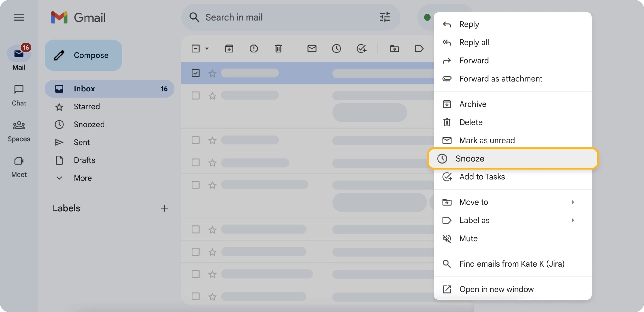
Task: Add email to Tasks via toolbar icon
Action: 361,49
